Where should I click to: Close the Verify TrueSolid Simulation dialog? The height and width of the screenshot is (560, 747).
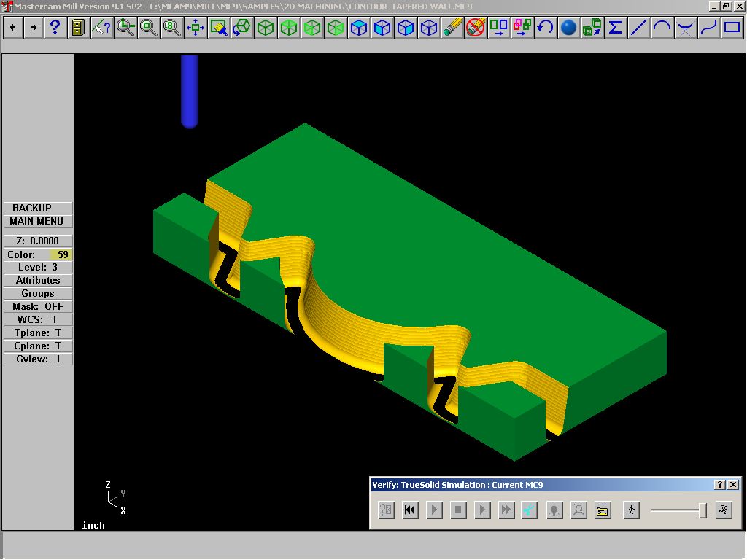coord(733,485)
